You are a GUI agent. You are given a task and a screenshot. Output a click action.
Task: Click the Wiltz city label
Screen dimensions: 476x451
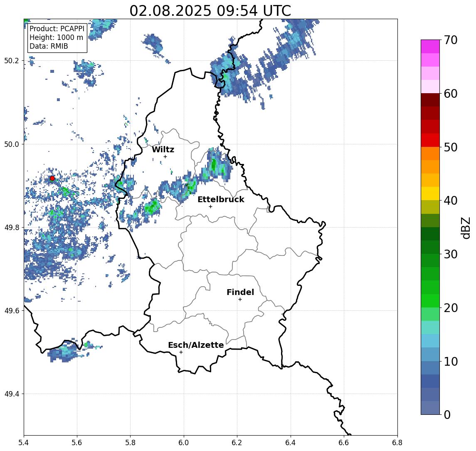[163, 149]
